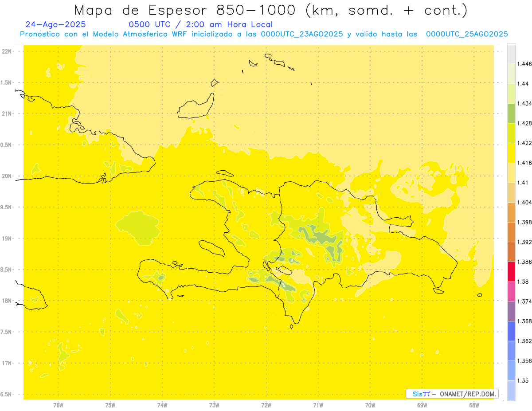Image resolution: width=532 pixels, height=411 pixels.
Task: Pick the purple legend swatch between 1.368 and 1.374
Action: (x=511, y=311)
